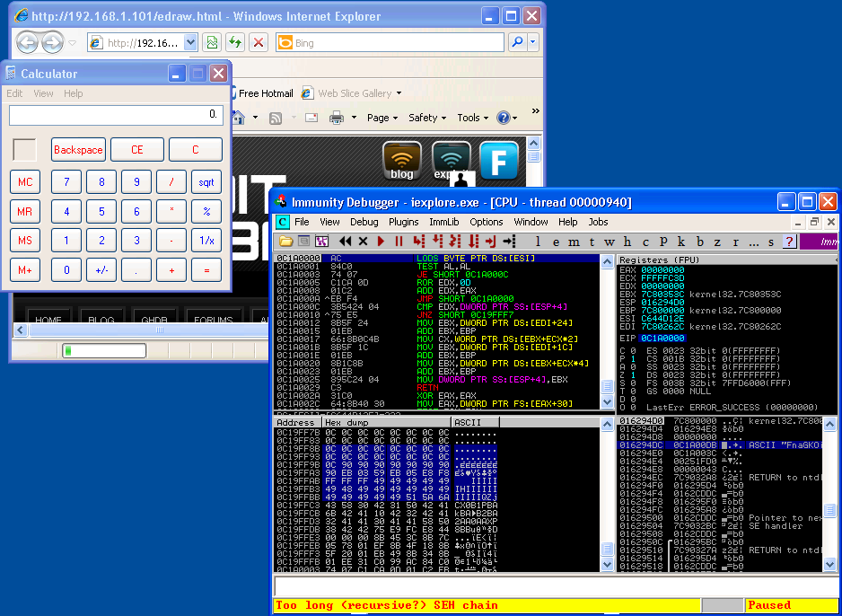This screenshot has height=616, width=842.
Task: Open the View menu in Calculator
Action: pyautogui.click(x=43, y=93)
